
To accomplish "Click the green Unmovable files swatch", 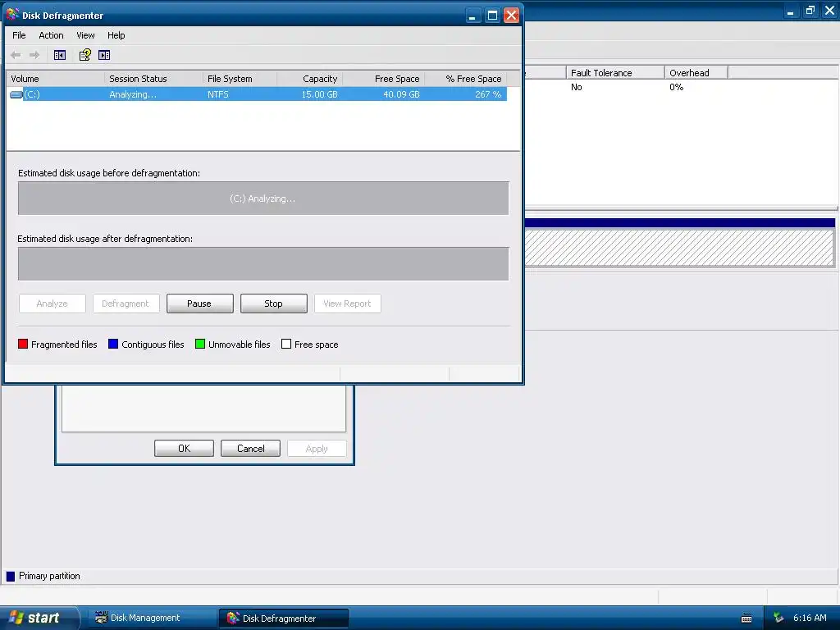I will (x=200, y=344).
